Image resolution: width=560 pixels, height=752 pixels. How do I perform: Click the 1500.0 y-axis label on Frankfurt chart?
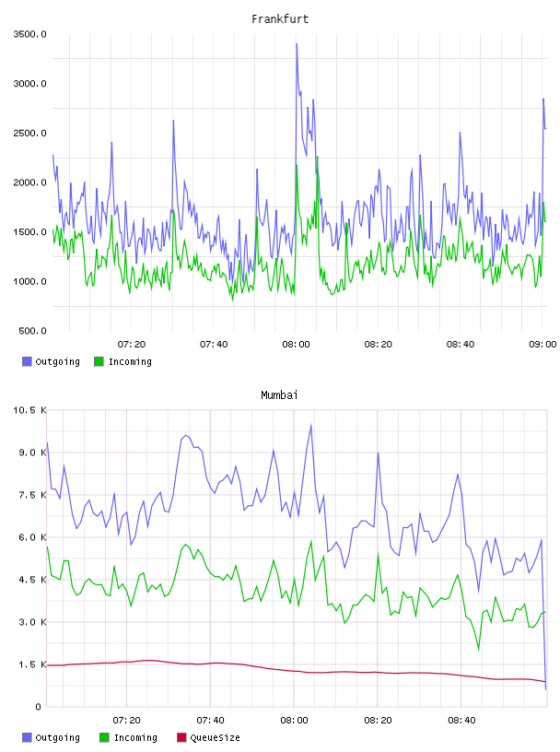pos(29,231)
